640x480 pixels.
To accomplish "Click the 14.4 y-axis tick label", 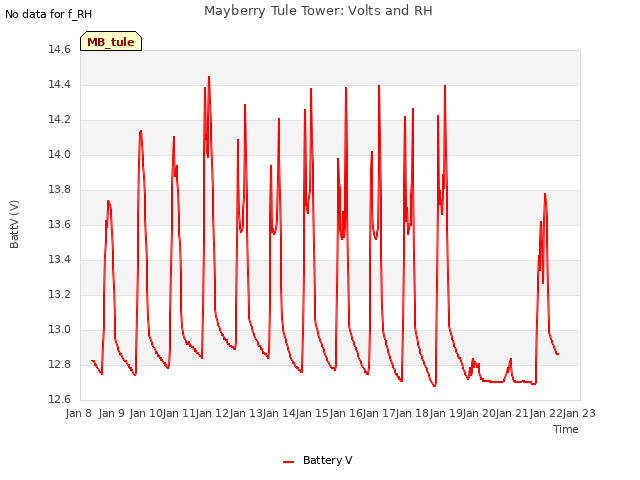I will pos(60,84).
